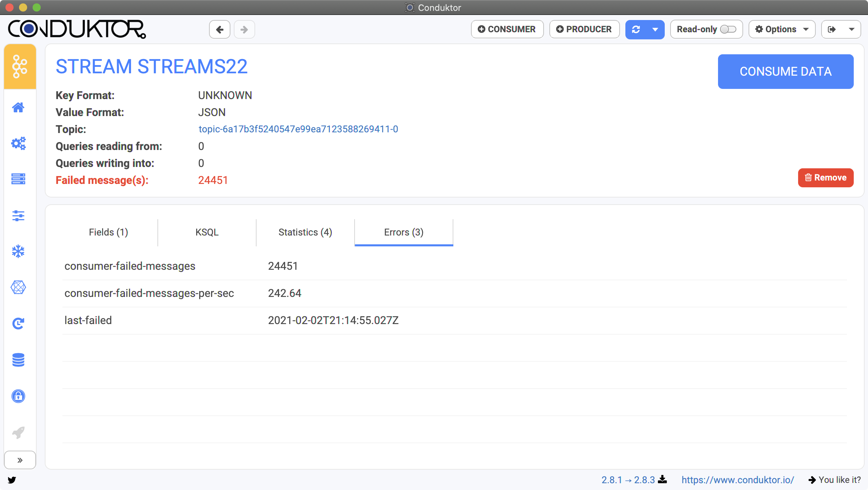The image size is (868, 490).
Task: Open the Twitter bird icon
Action: 12,480
